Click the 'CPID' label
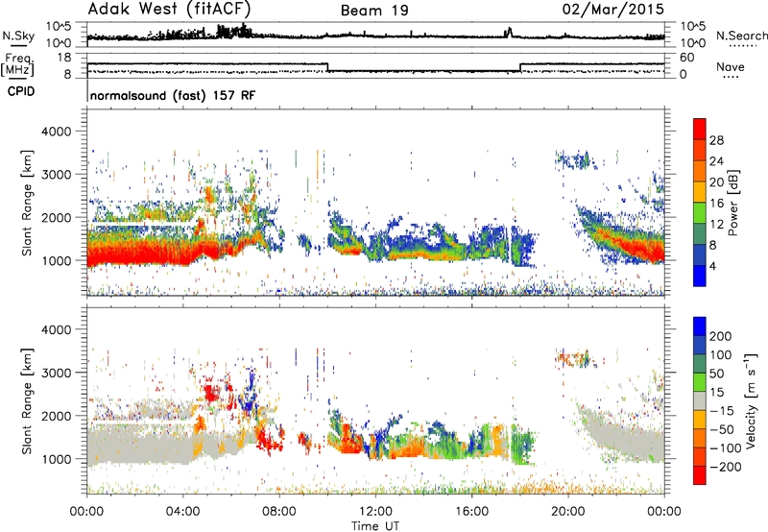This screenshot has width=768, height=532. point(21,91)
